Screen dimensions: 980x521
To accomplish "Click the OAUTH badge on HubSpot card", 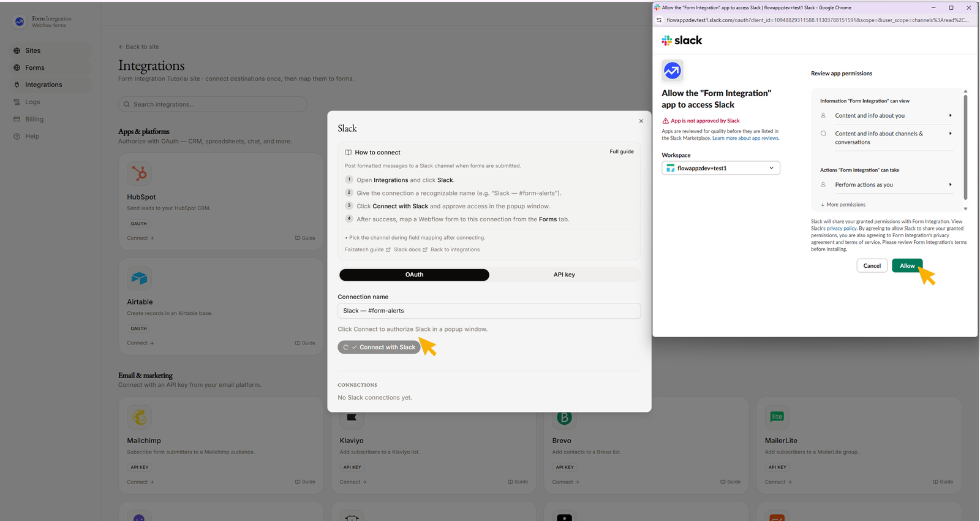I will point(138,224).
